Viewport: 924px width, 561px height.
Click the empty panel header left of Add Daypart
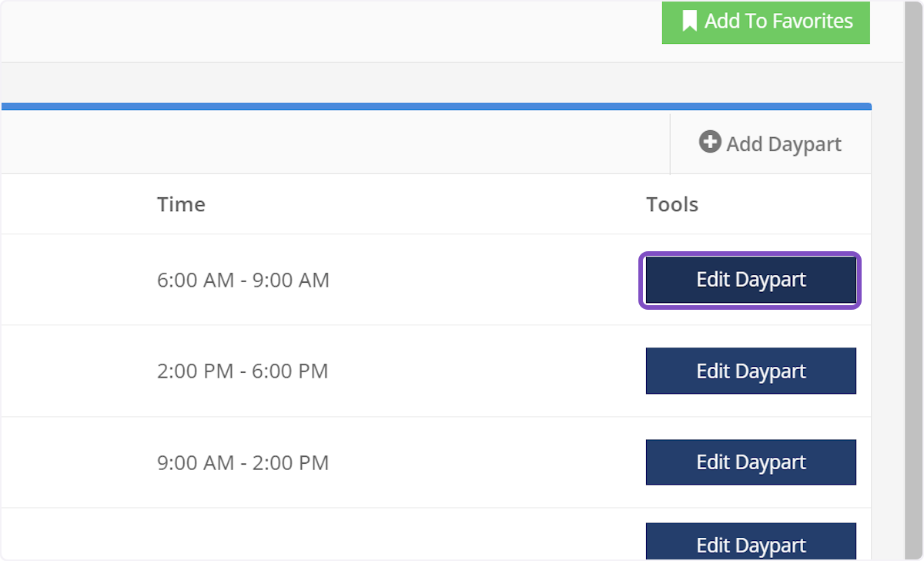331,143
